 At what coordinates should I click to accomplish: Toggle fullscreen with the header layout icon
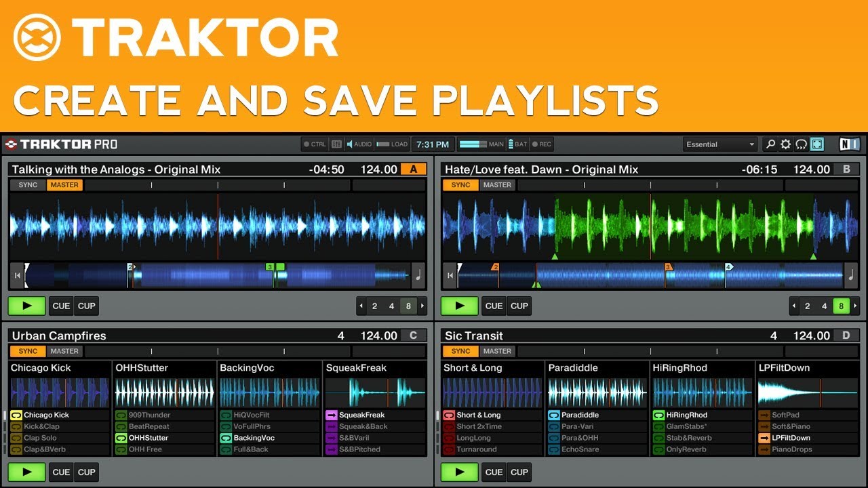816,144
